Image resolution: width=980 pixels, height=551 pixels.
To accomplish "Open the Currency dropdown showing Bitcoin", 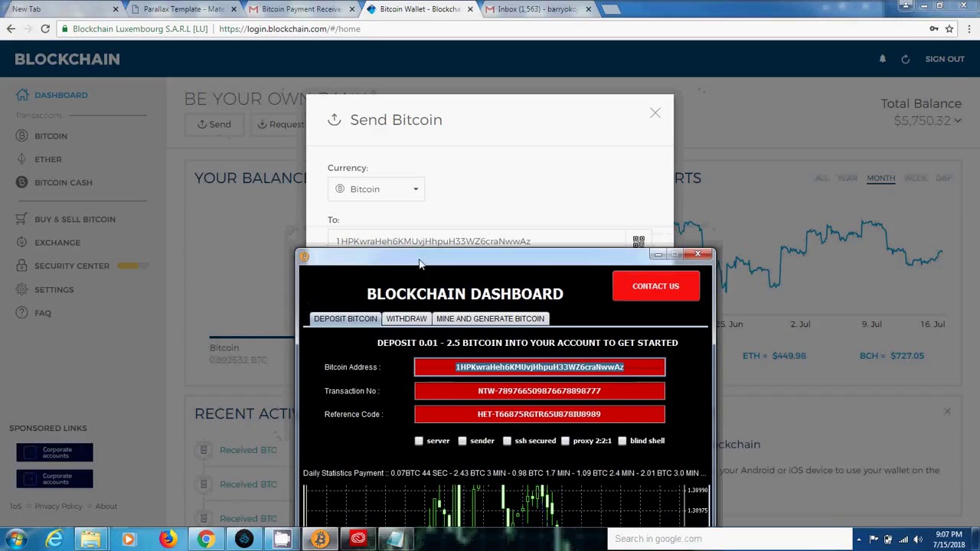I will coord(376,189).
